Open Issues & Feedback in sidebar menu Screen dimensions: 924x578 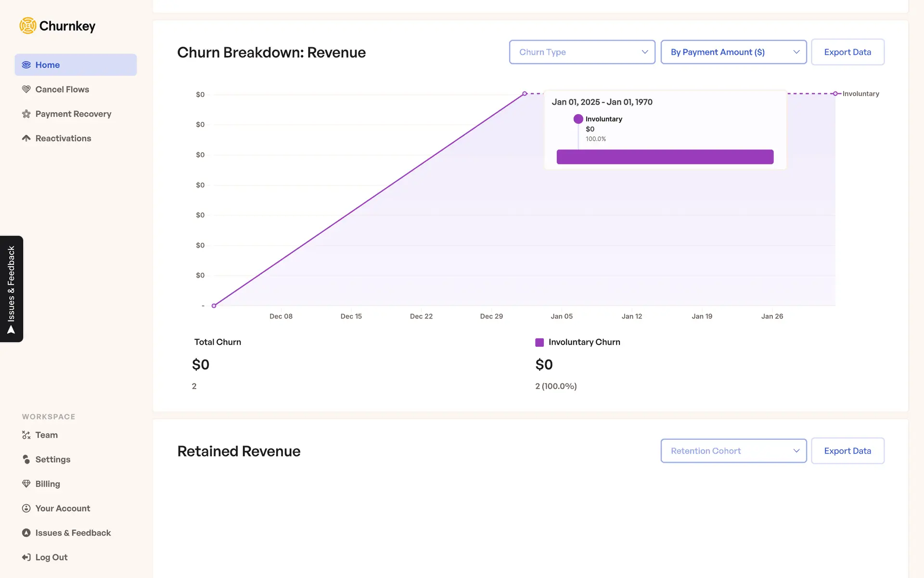73,533
